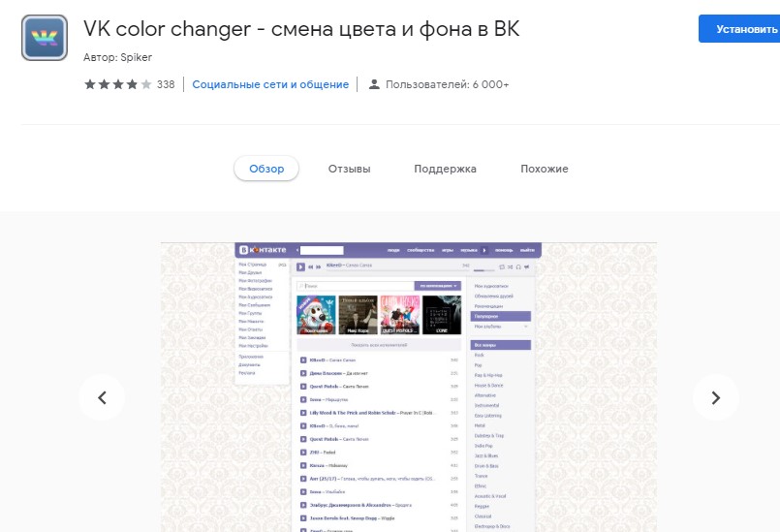Click the users person icon
This screenshot has height=532, width=780.
(x=374, y=84)
